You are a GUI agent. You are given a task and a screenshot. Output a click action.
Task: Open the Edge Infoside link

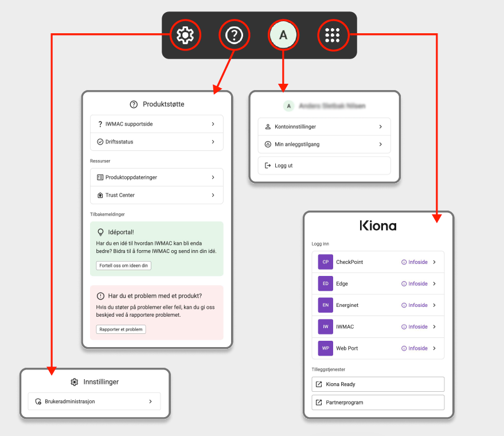click(x=415, y=283)
